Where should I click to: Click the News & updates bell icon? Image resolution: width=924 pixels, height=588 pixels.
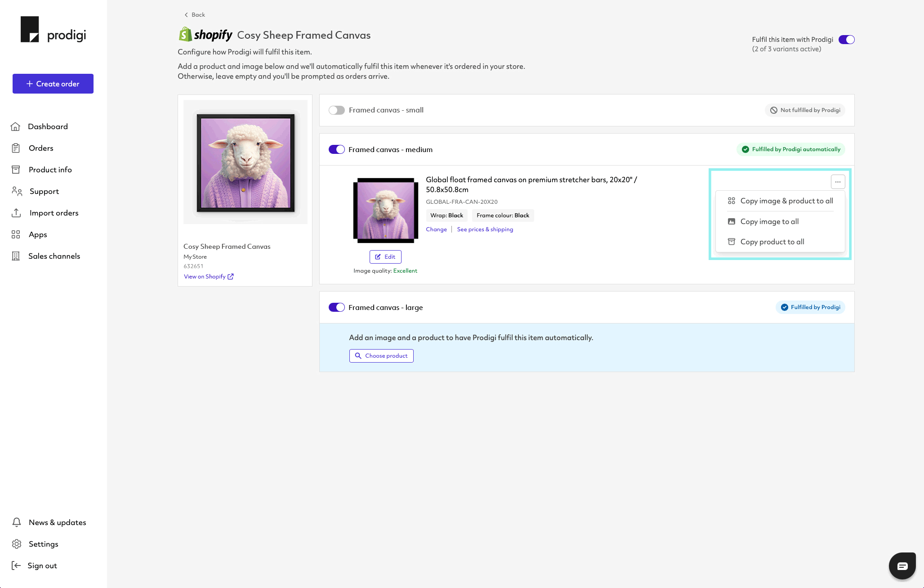coord(16,522)
